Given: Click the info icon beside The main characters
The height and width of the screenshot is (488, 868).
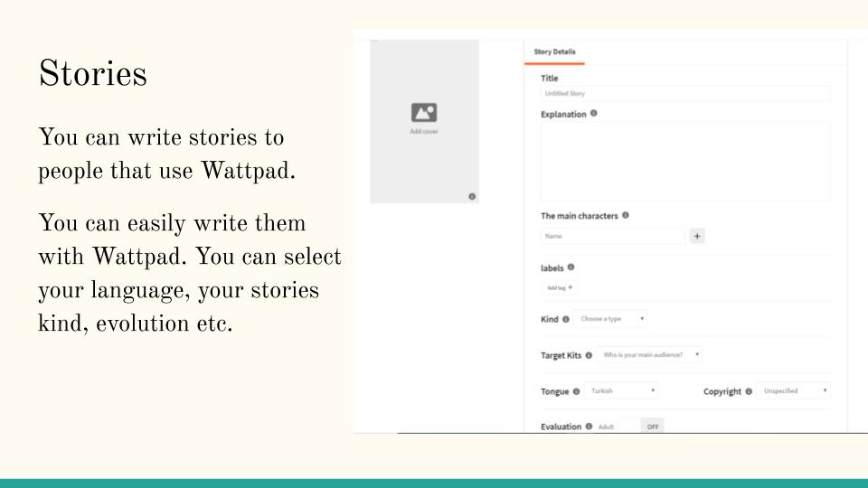Looking at the screenshot, I should (626, 215).
